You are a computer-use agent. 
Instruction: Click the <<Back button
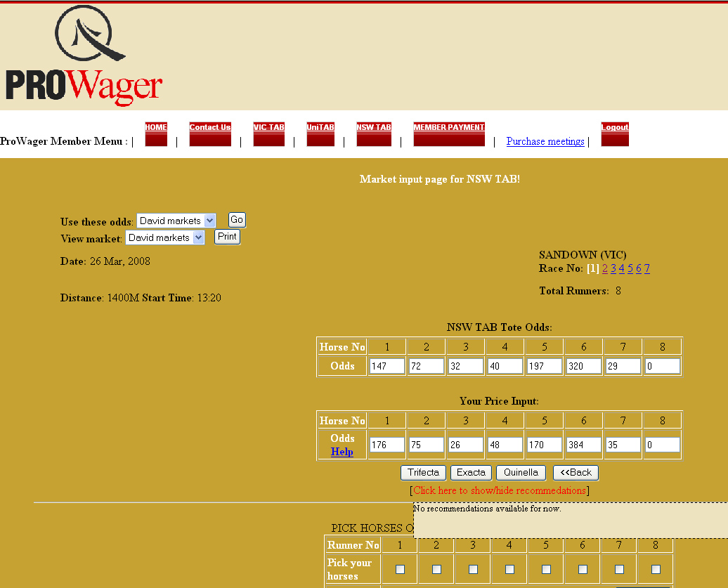click(x=576, y=473)
